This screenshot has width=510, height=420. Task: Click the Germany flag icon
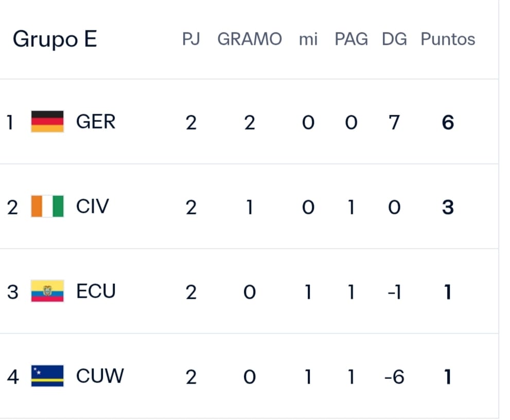click(47, 121)
